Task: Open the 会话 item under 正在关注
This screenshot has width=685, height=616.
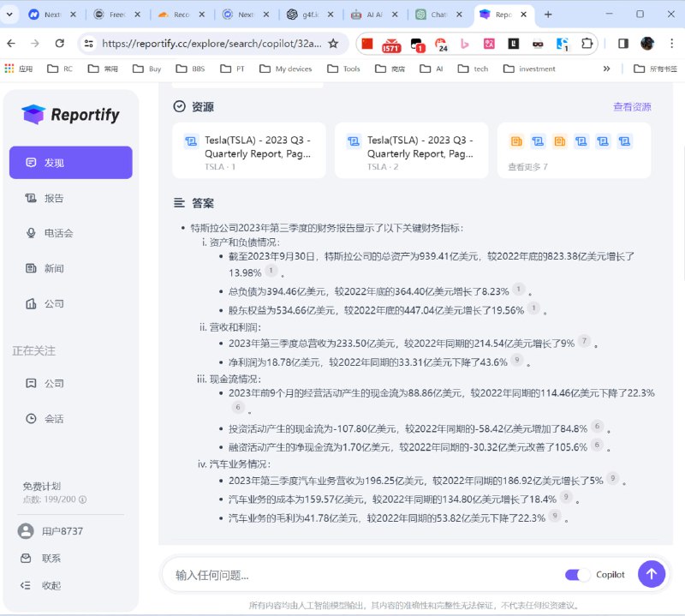Action: (x=47, y=418)
